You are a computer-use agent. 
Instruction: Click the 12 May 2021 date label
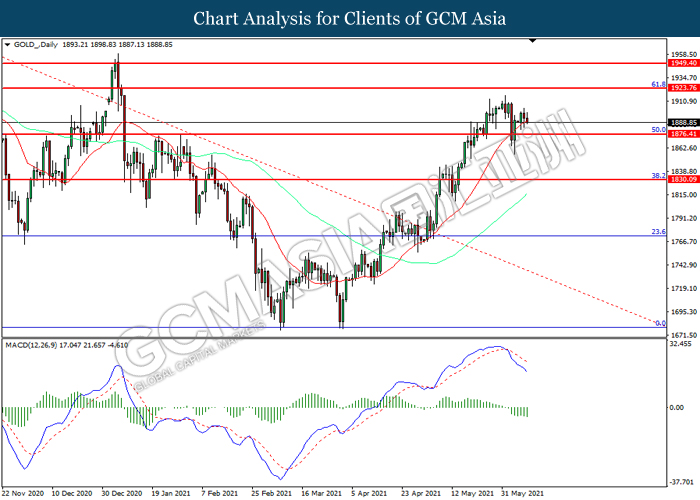tap(472, 493)
